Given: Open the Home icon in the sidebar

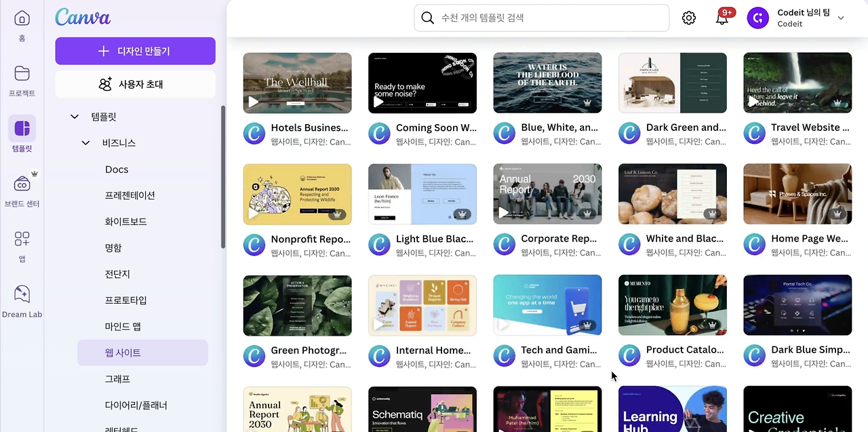Looking at the screenshot, I should coord(22,18).
